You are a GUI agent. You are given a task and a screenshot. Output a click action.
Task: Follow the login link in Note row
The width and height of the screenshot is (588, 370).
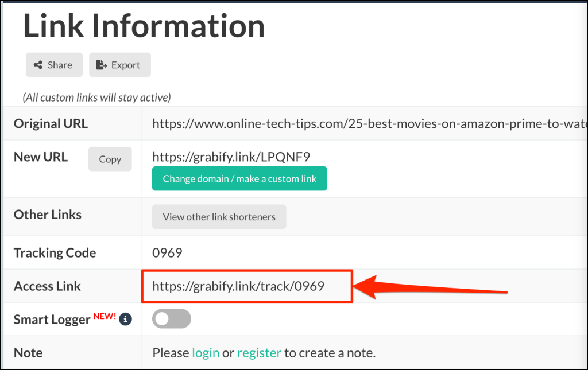click(x=206, y=353)
